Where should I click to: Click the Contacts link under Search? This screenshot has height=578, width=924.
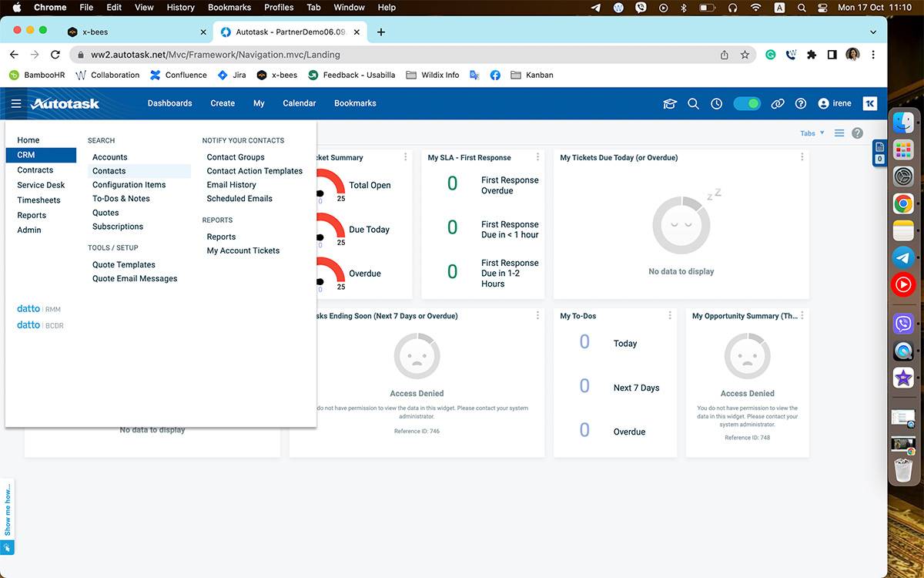pos(109,171)
